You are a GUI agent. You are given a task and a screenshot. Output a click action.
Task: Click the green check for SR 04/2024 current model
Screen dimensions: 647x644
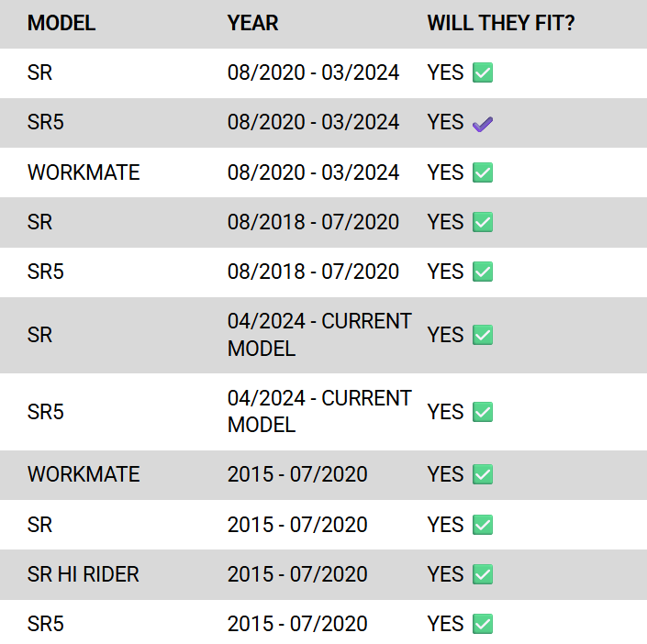pyautogui.click(x=483, y=336)
